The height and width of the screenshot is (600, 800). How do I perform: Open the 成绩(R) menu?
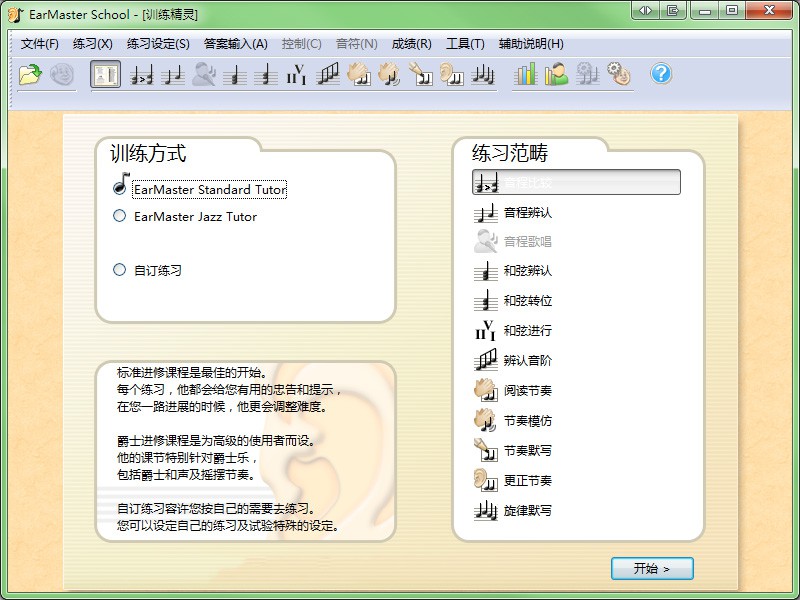coord(411,44)
